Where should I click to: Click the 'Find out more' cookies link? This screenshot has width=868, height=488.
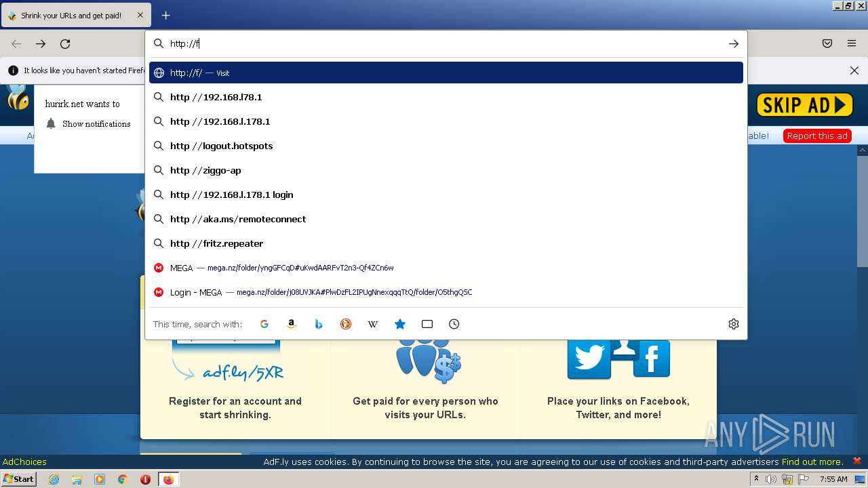tap(812, 462)
